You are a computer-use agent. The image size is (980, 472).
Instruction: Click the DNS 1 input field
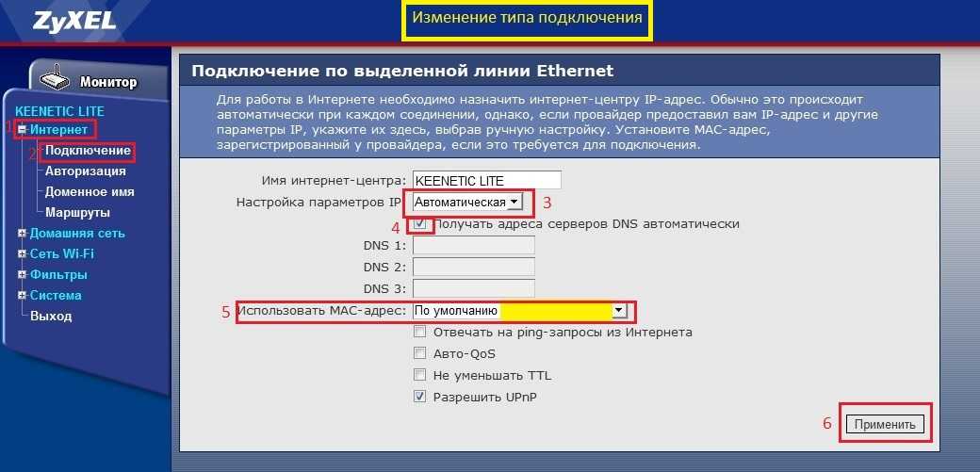pyautogui.click(x=474, y=245)
